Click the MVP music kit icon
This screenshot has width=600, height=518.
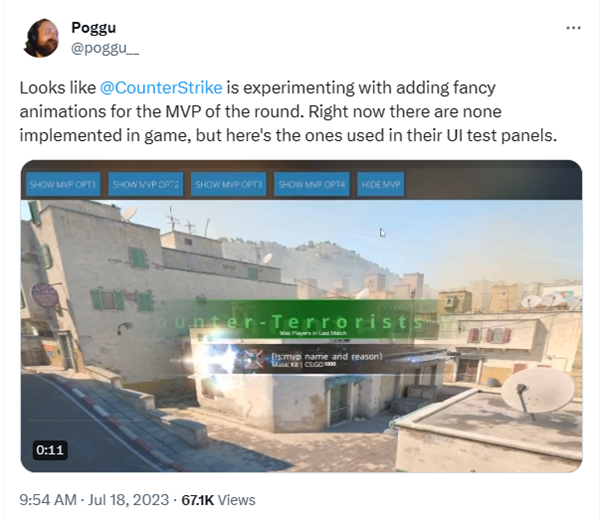pyautogui.click(x=253, y=360)
